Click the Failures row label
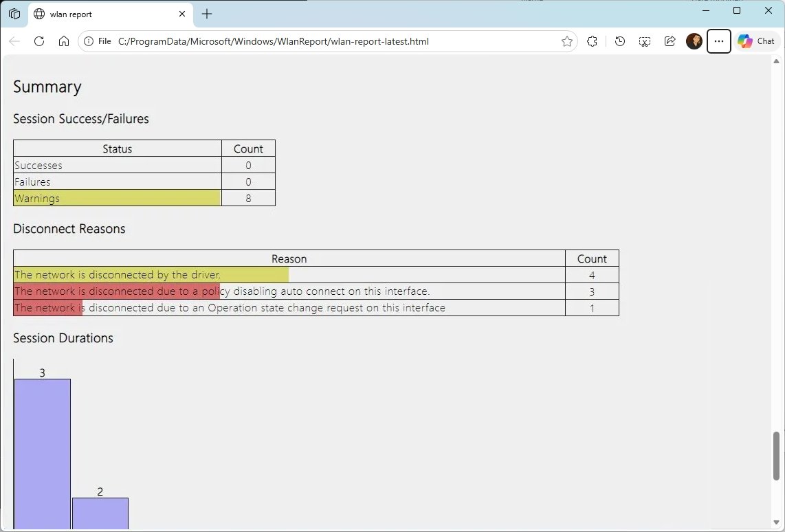The height and width of the screenshot is (532, 785). click(32, 181)
